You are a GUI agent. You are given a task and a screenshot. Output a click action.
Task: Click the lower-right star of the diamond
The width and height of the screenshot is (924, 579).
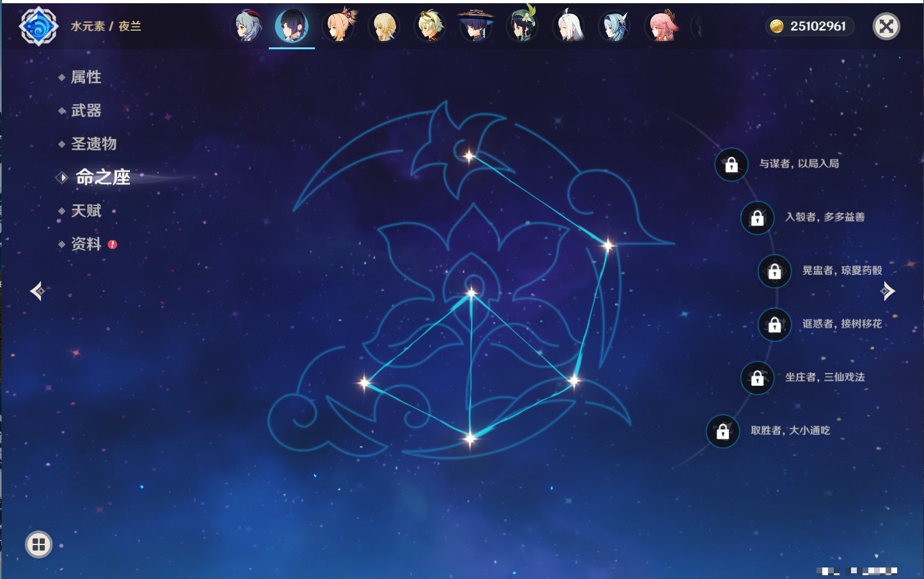coord(574,381)
